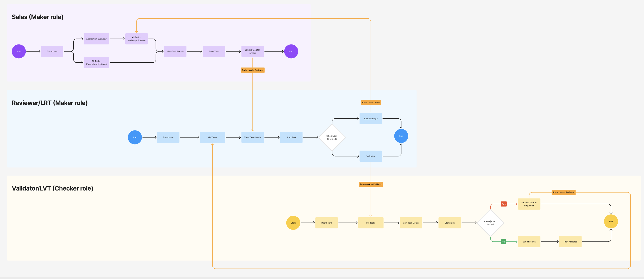Select the 'Any rejected inputs?' decision diamond
This screenshot has height=279, width=644.
coord(490,223)
